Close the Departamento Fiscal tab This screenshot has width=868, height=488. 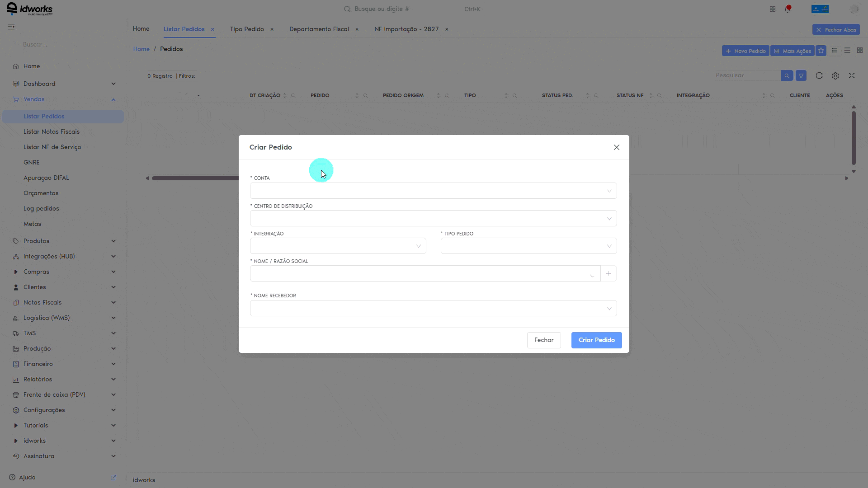pyautogui.click(x=357, y=29)
